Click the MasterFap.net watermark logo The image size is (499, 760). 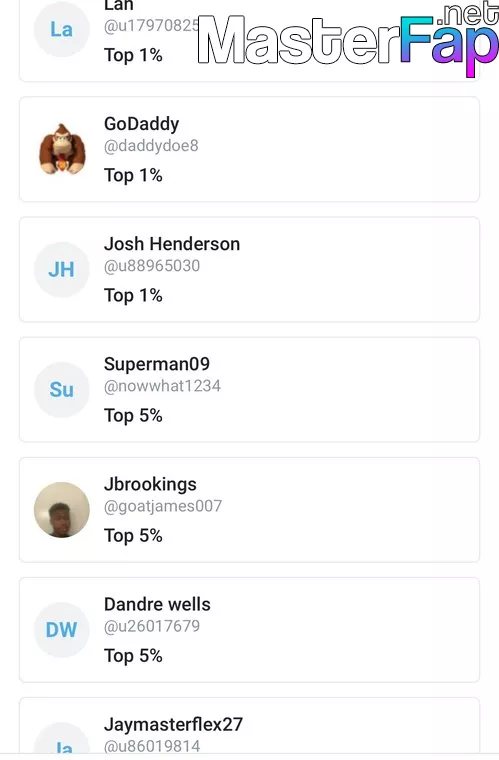tap(348, 39)
